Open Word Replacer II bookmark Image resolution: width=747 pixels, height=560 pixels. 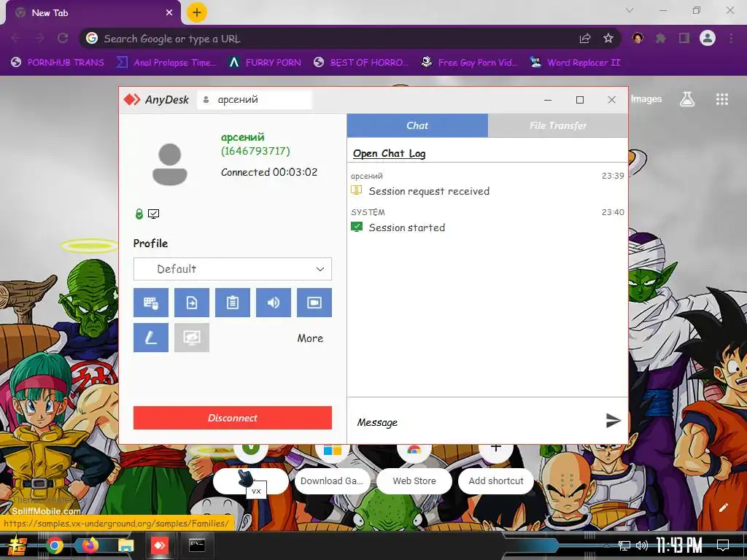tap(576, 63)
